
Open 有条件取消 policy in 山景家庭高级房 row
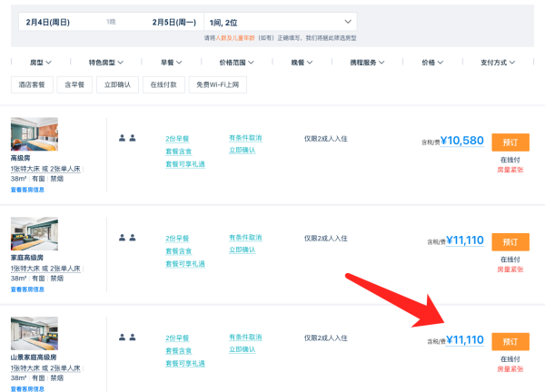(245, 338)
